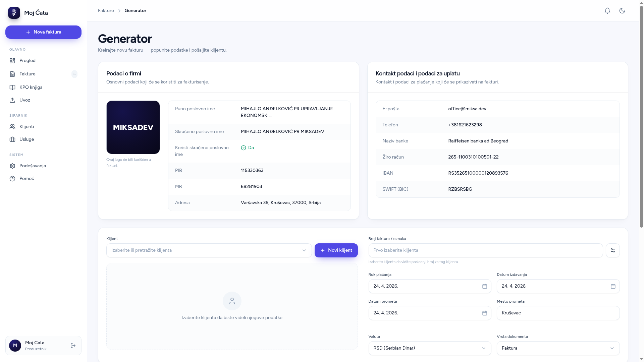Screen dimensions: 644x362
Task: Click the Nova faktura button
Action: coord(43,32)
